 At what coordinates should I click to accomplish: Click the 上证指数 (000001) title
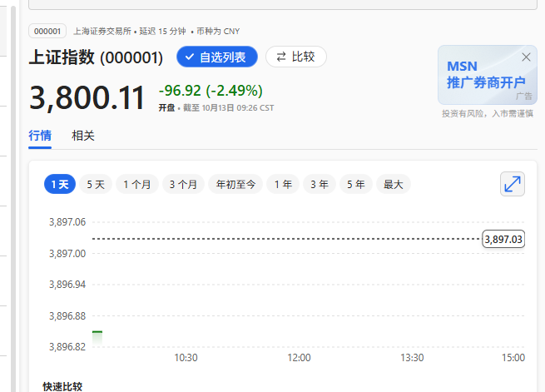pos(96,57)
